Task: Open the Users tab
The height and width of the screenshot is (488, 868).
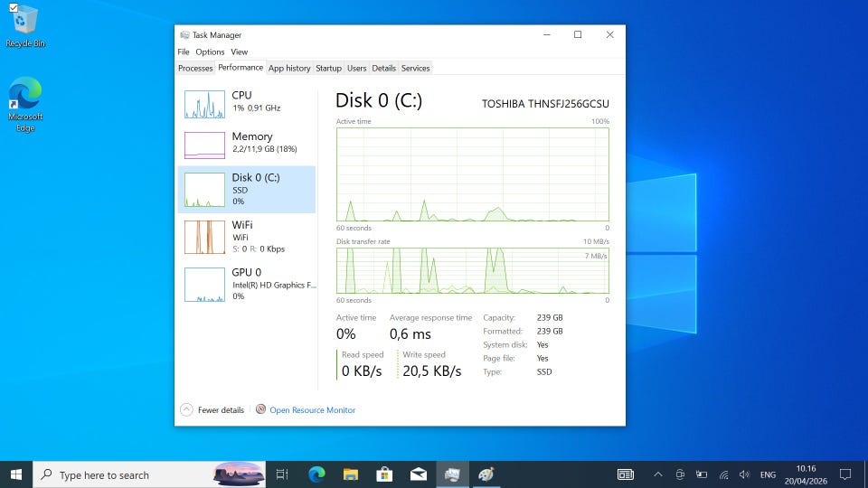Action: (x=356, y=68)
